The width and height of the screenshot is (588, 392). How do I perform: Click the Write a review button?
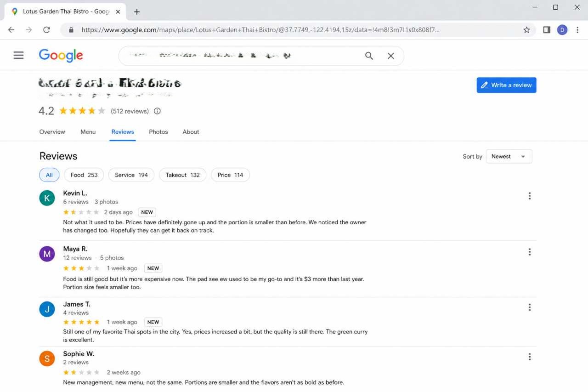[x=506, y=85]
